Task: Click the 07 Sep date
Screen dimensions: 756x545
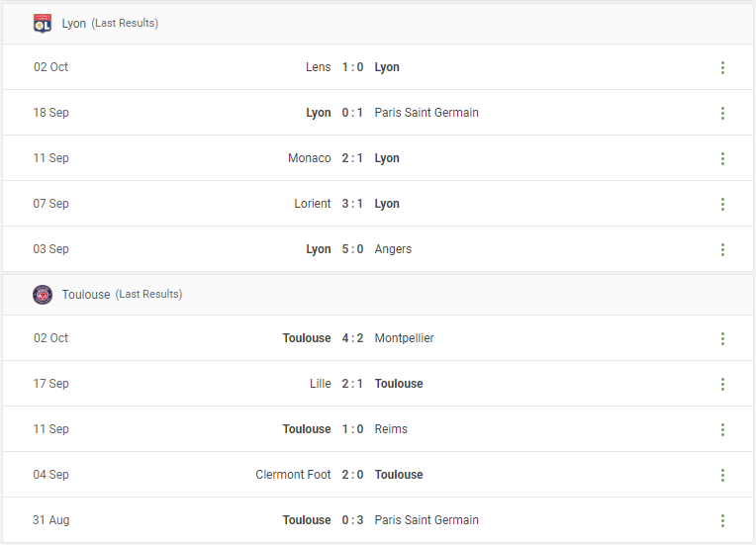Action: (50, 204)
